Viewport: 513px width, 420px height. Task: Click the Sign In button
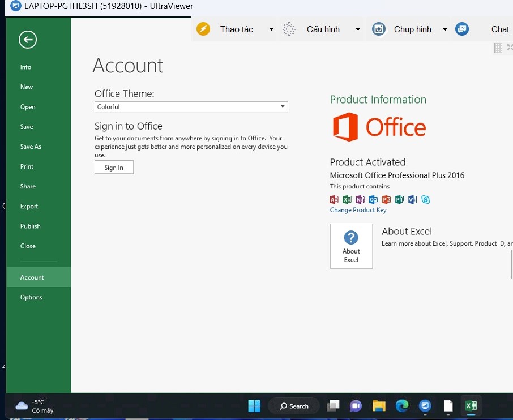coord(114,168)
